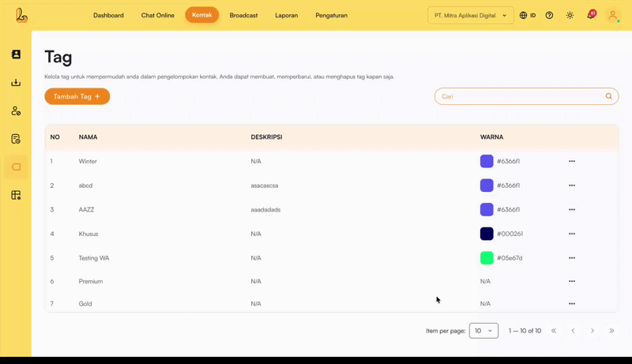Open three-dot menu for Winter tag

coord(572,161)
